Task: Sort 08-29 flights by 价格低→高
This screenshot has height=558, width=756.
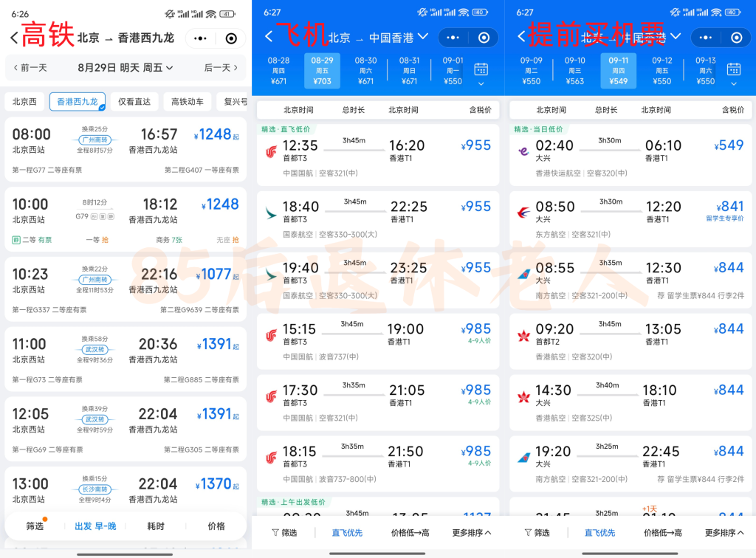Action: pyautogui.click(x=410, y=532)
